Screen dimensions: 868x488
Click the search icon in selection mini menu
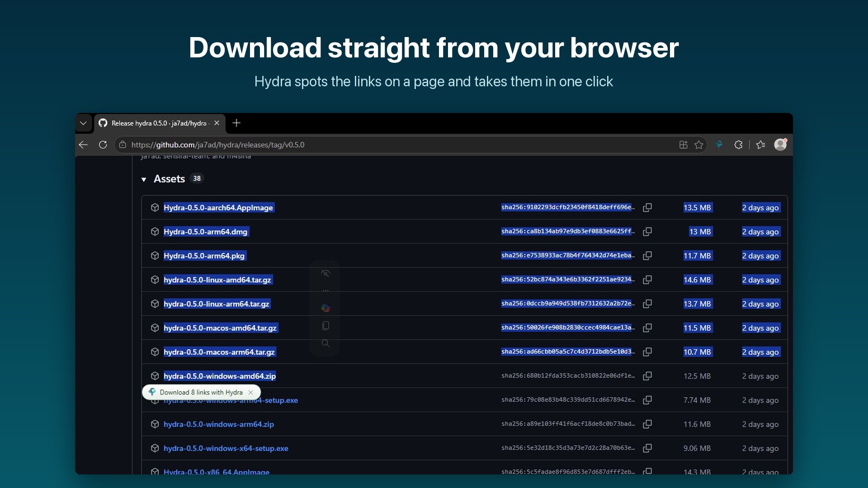pyautogui.click(x=325, y=343)
